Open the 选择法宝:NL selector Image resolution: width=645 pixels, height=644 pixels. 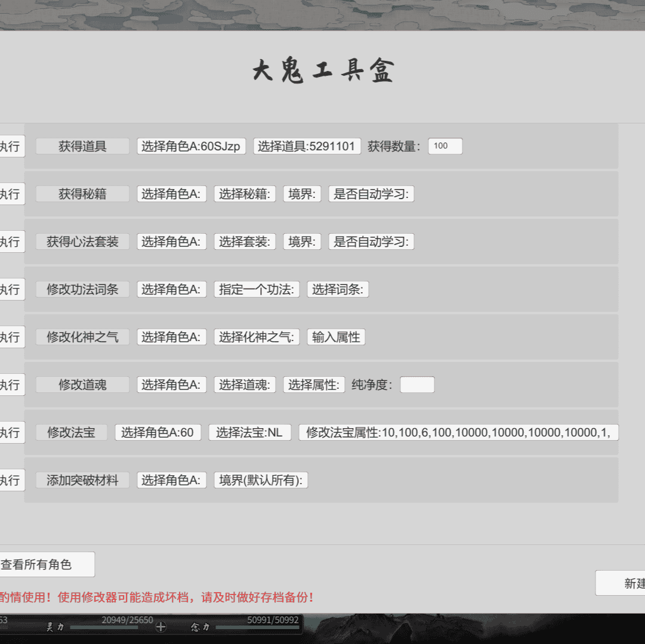point(249,432)
